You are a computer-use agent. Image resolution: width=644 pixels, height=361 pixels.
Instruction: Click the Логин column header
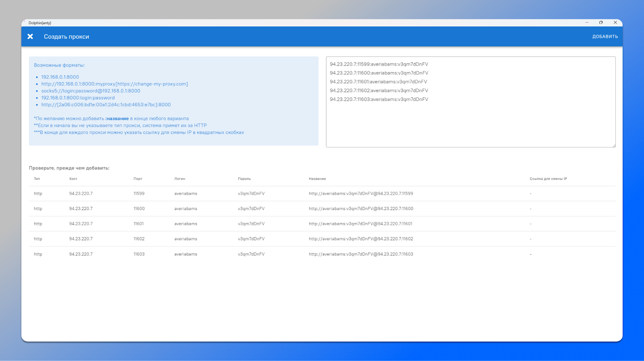point(180,179)
